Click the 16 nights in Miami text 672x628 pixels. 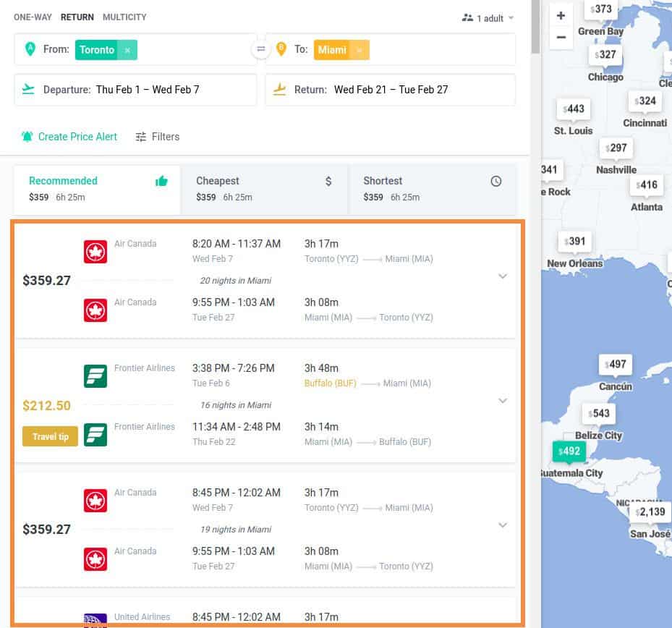point(236,404)
